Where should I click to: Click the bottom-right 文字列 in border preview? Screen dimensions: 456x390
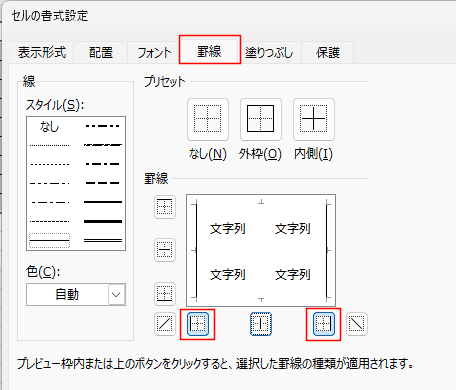pos(293,275)
